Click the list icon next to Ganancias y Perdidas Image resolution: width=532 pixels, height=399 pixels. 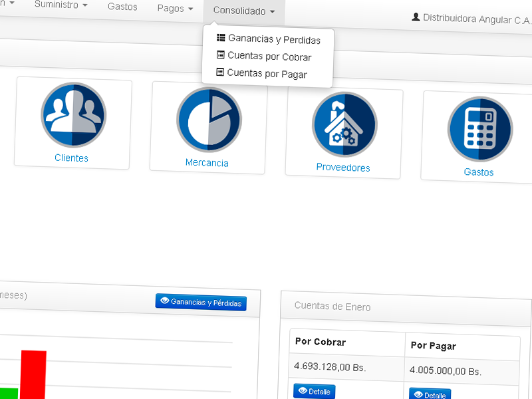tap(221, 39)
